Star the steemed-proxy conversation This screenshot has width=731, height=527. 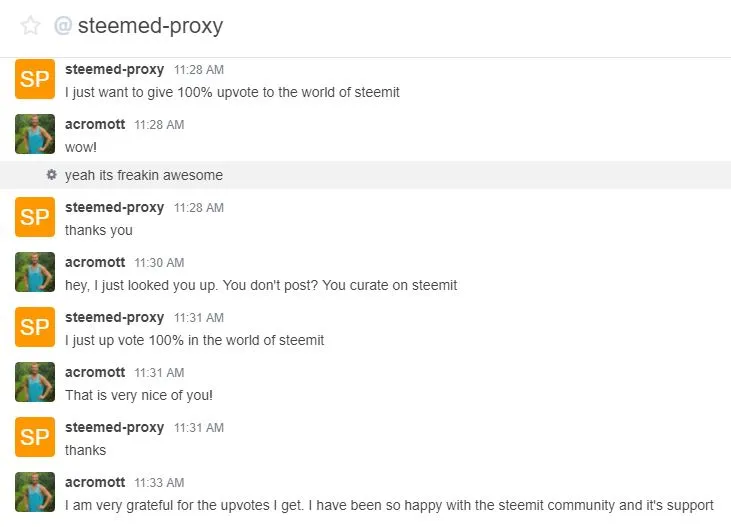[30, 26]
